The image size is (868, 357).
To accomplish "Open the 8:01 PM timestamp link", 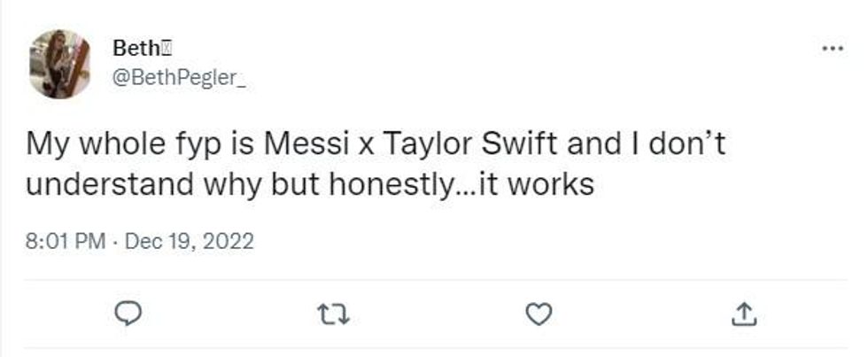I will pyautogui.click(x=66, y=240).
